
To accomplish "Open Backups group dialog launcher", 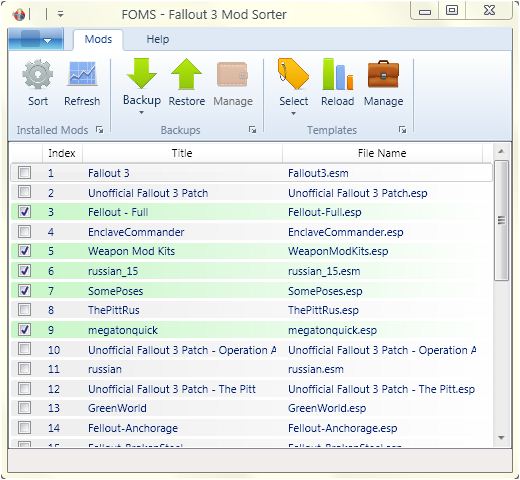I will coord(252,130).
